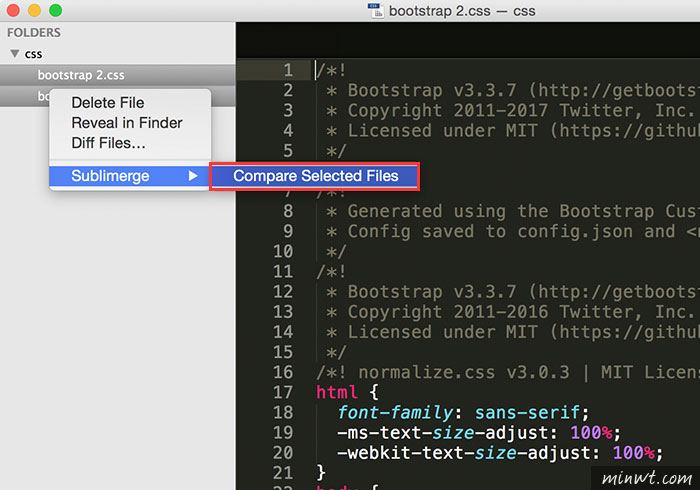700x490 pixels.
Task: Click line number 5 in gutter
Action: [x=288, y=151]
